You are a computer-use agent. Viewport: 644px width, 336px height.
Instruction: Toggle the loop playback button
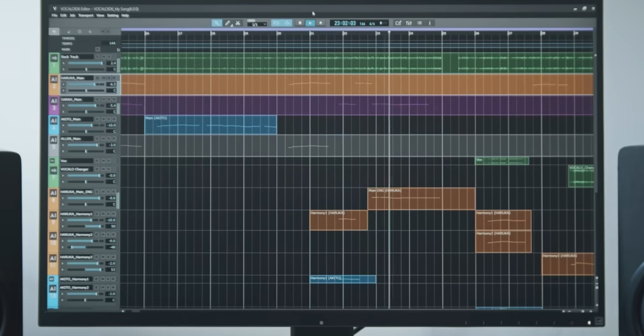276,23
